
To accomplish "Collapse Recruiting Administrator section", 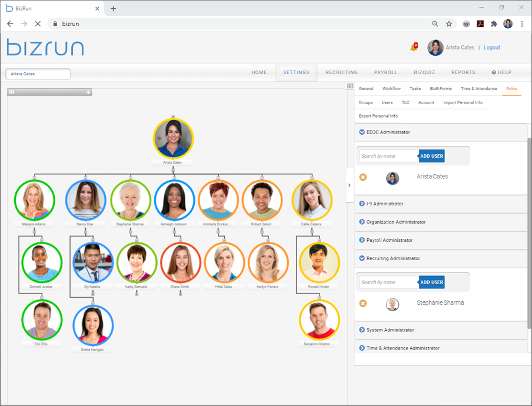I will 362,258.
